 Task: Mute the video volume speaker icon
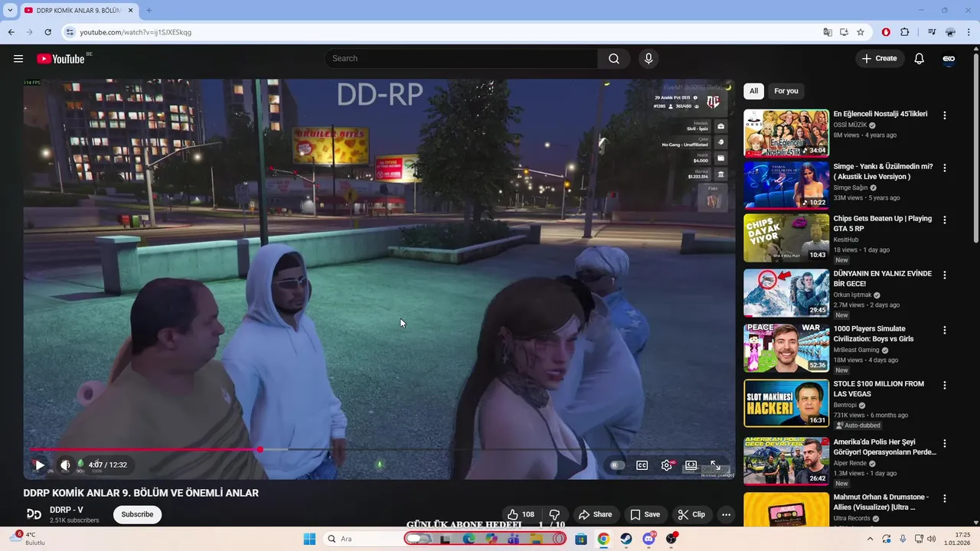click(x=65, y=465)
